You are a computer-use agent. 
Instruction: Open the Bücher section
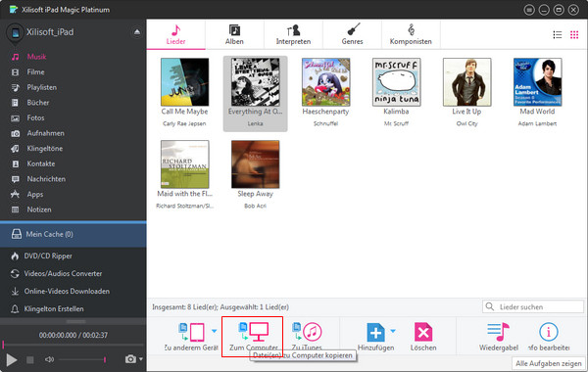pos(37,103)
